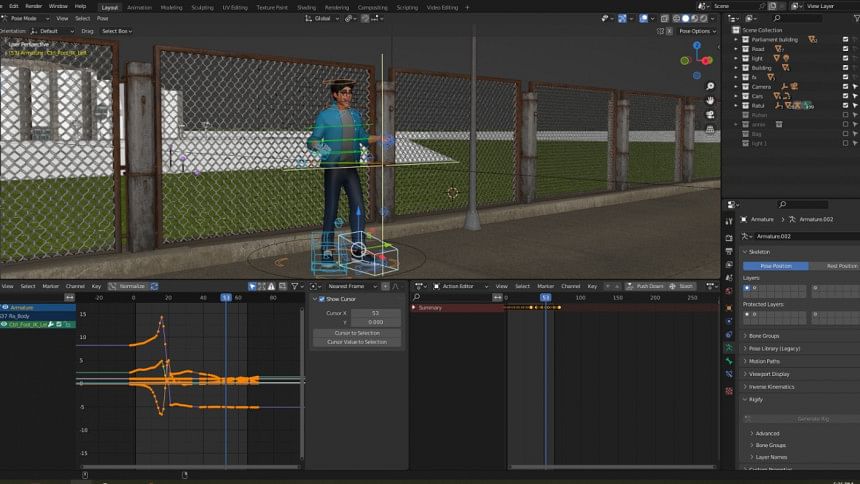Switch to the Animation workspace tab

(x=139, y=7)
